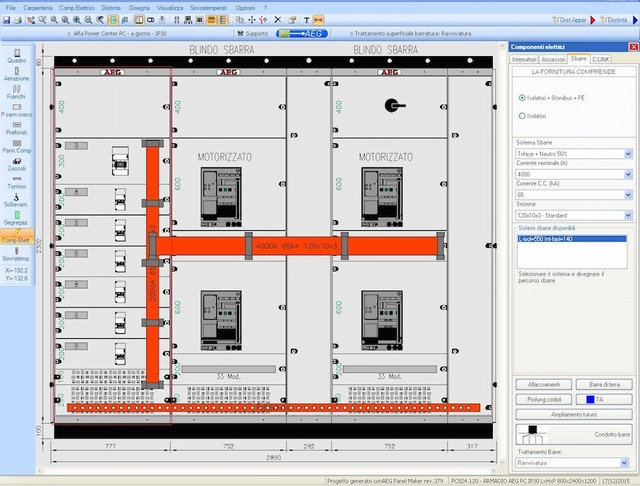Click the TA button with blue square

click(x=604, y=399)
